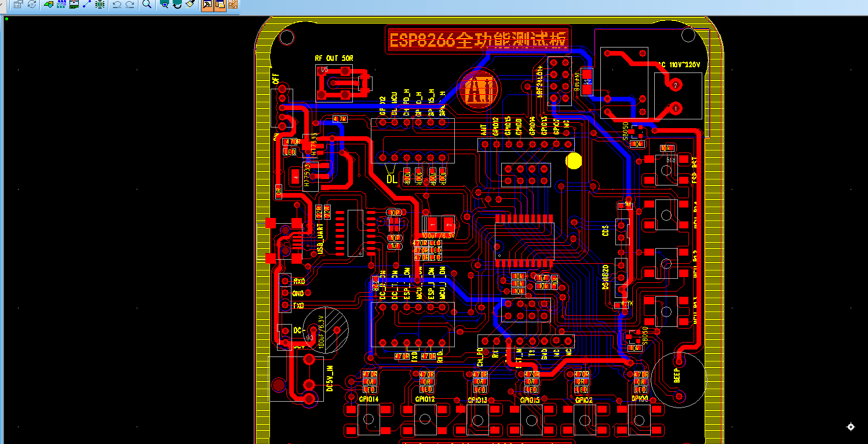The width and height of the screenshot is (868, 444).
Task: Select the yellow filled circle on board
Action: [x=574, y=161]
